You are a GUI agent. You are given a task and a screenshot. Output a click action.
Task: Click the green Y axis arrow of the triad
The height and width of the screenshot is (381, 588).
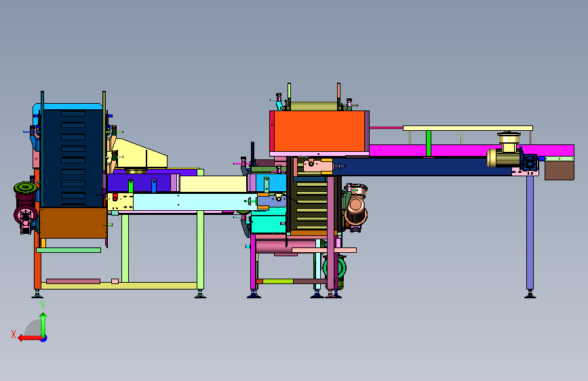[x=43, y=325]
